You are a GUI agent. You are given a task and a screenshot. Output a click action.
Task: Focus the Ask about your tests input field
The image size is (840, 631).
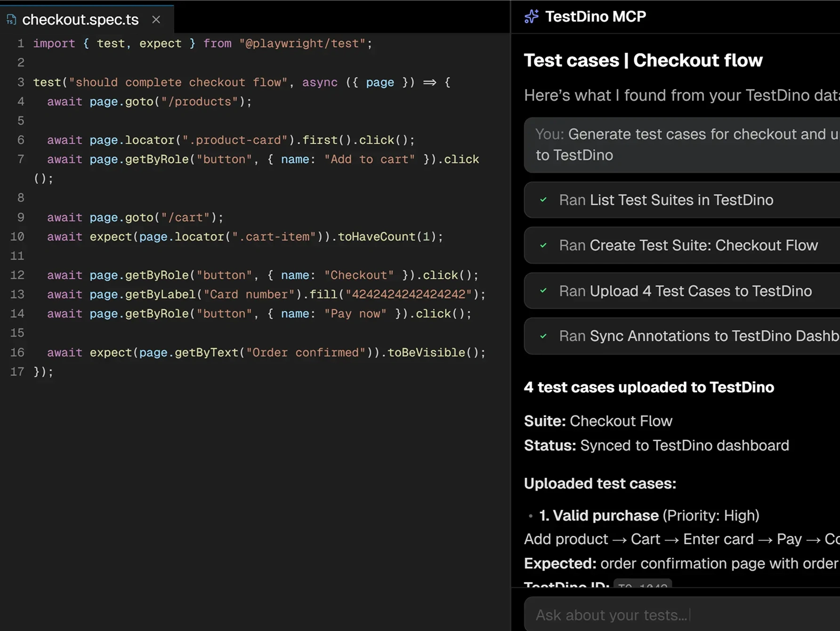[682, 615]
